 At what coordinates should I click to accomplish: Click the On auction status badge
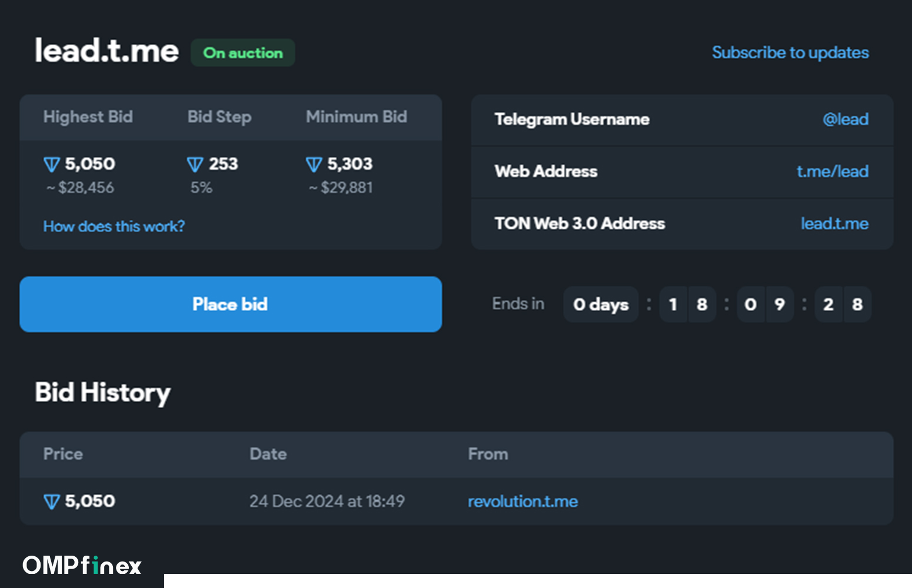coord(242,53)
